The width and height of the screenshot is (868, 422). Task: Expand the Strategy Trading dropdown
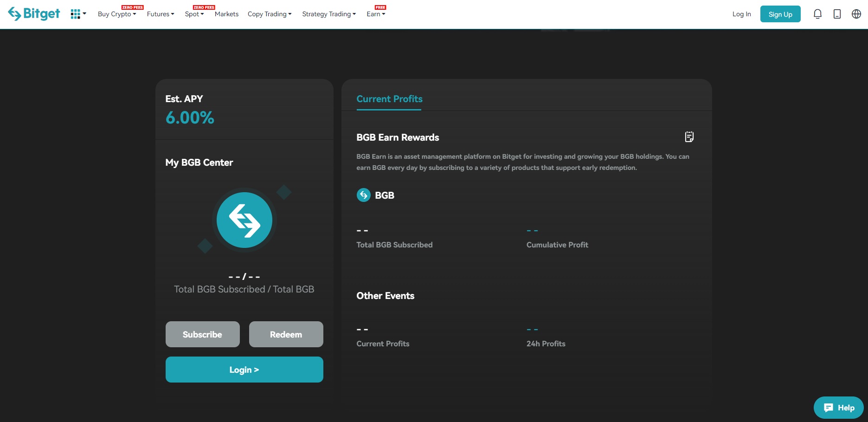pos(329,14)
